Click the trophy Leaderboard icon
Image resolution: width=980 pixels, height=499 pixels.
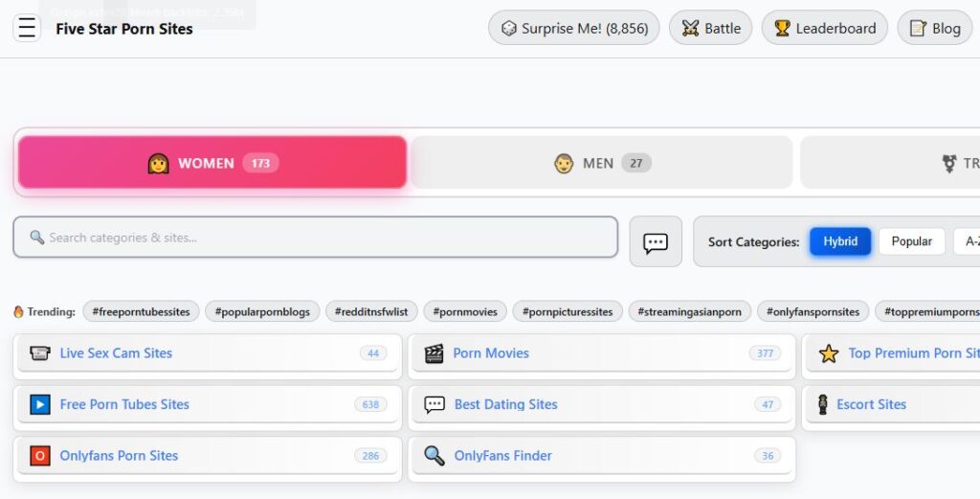point(782,28)
